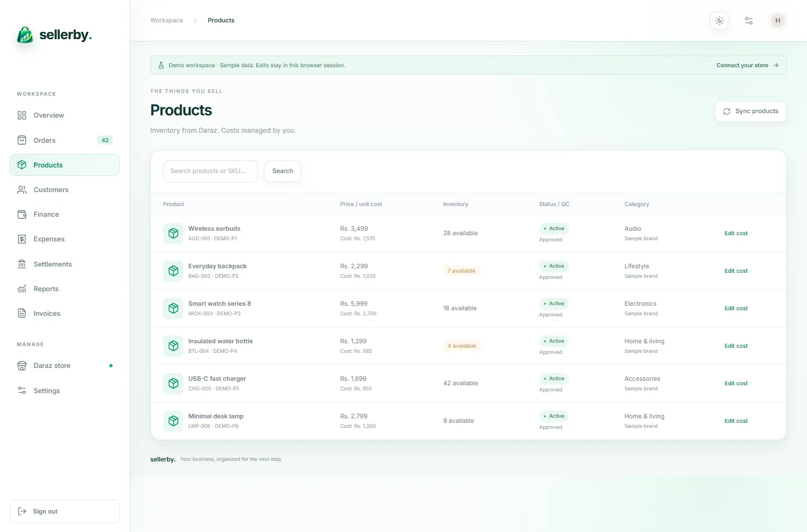
Task: Click the Connect your store link
Action: pos(748,65)
